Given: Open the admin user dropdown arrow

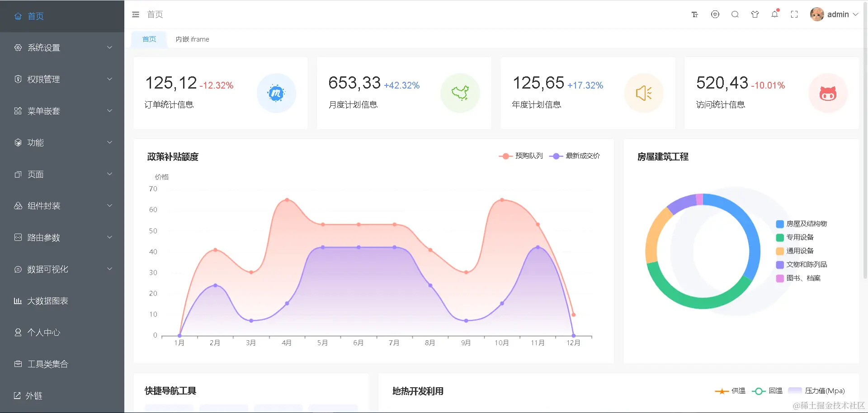Looking at the screenshot, I should click(855, 14).
